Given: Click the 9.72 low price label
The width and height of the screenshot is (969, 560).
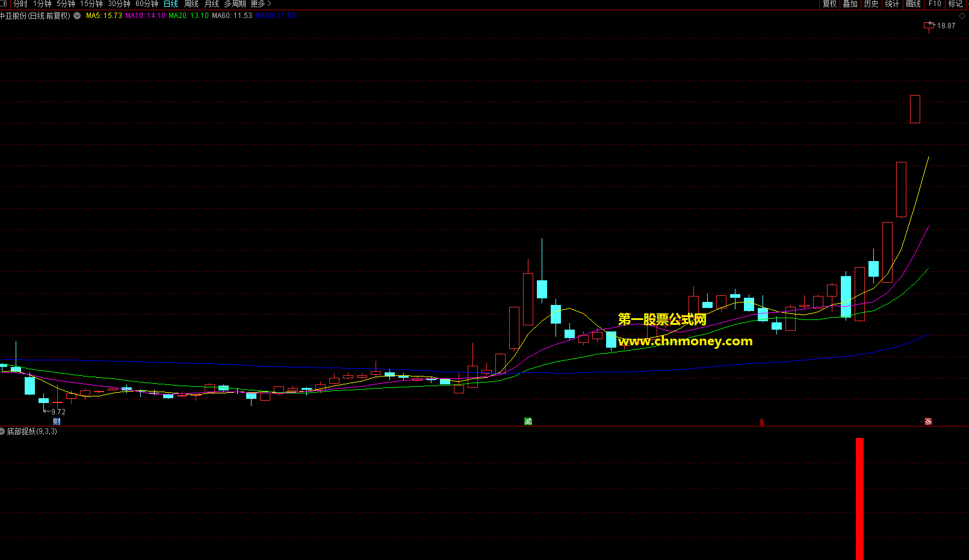Looking at the screenshot, I should click(58, 412).
